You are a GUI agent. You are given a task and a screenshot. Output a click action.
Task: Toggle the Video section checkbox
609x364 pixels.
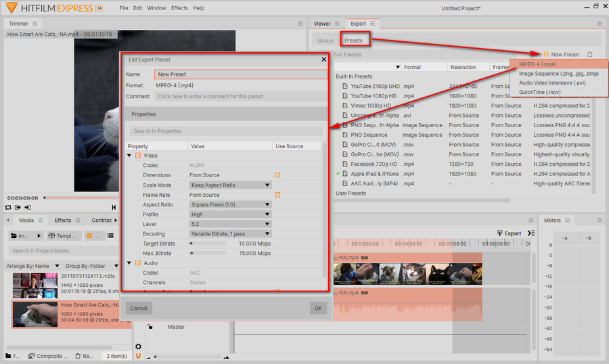pyautogui.click(x=138, y=156)
